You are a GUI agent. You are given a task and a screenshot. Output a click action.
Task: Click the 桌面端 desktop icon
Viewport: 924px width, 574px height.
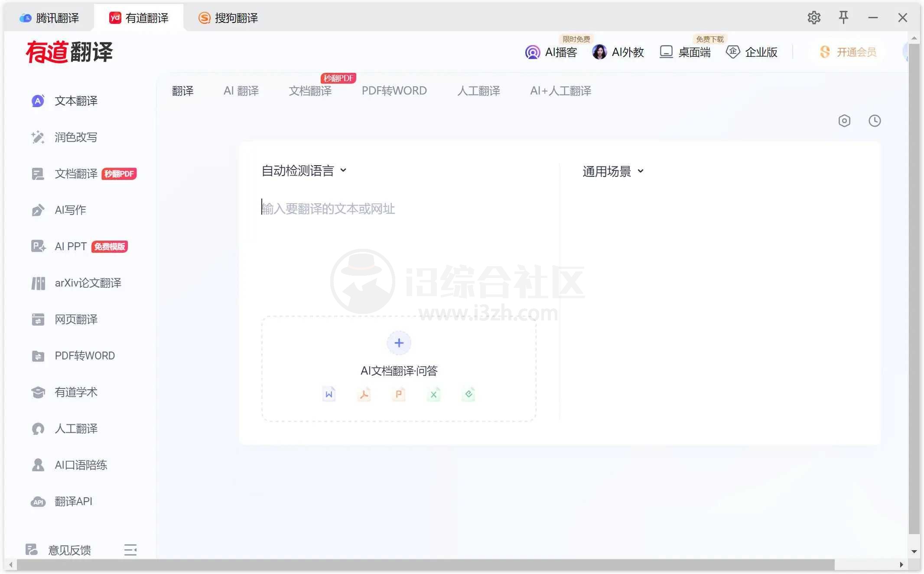[666, 52]
